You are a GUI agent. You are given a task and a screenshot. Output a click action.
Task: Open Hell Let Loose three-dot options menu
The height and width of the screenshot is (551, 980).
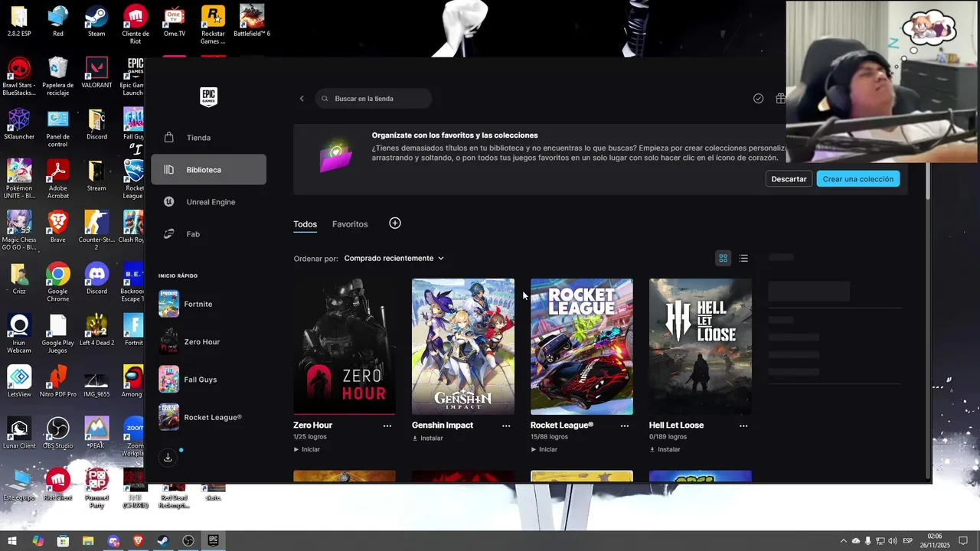click(743, 425)
